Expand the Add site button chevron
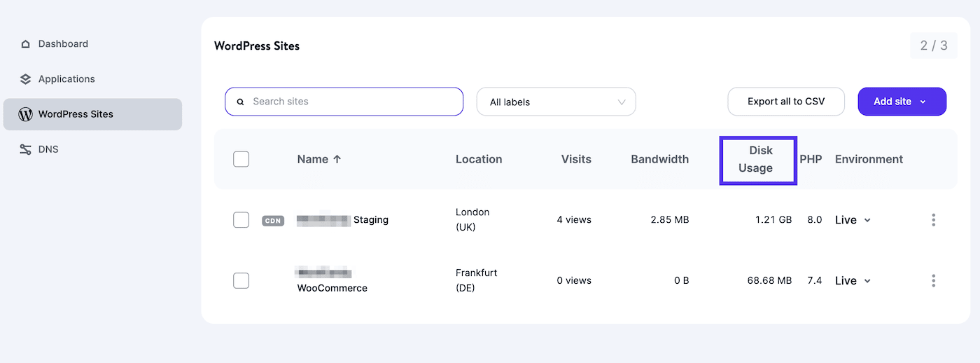The height and width of the screenshot is (363, 980). tap(923, 102)
